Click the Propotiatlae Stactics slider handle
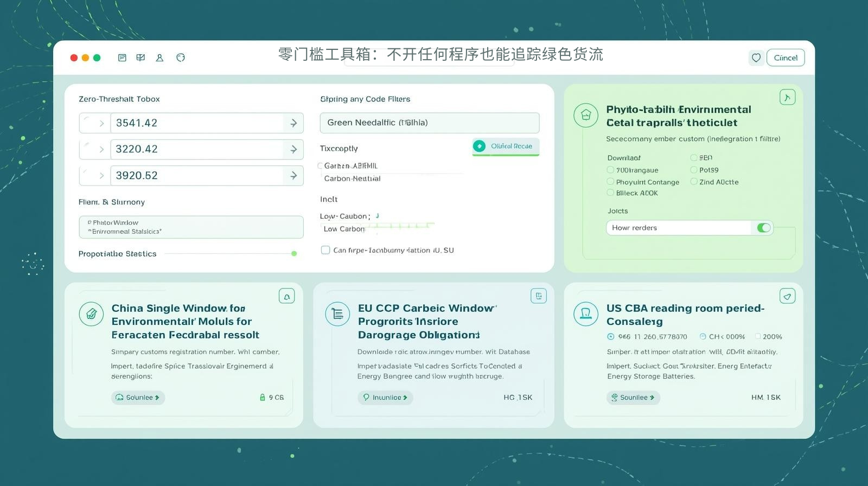 [x=294, y=253]
